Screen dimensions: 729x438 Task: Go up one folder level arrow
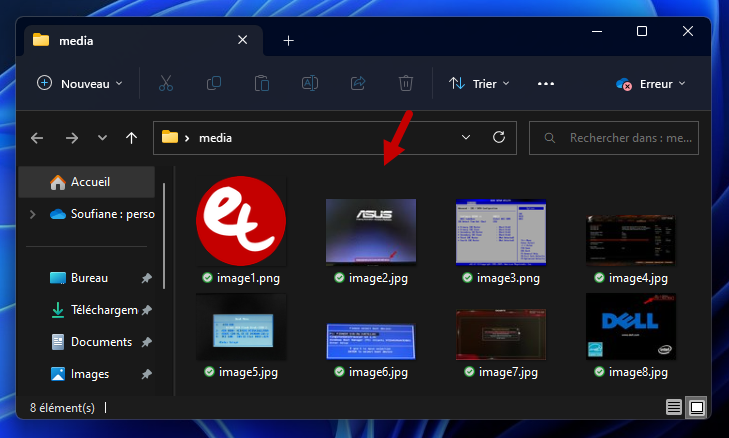(132, 138)
